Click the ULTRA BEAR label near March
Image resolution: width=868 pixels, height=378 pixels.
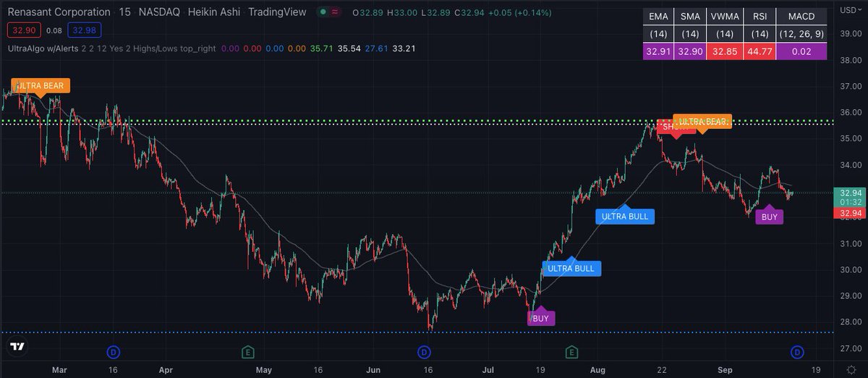tap(41, 85)
